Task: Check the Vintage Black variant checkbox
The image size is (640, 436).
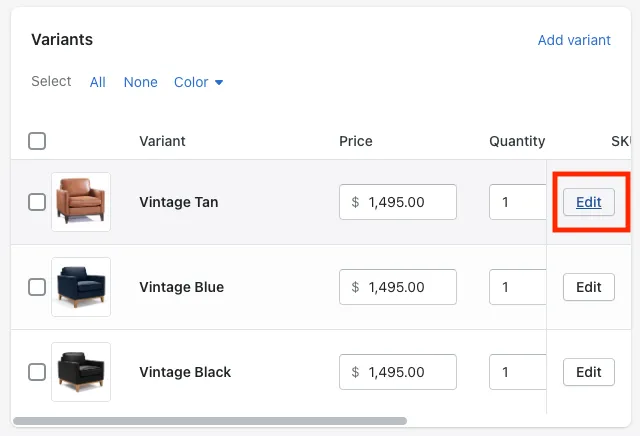Action: pos(37,372)
